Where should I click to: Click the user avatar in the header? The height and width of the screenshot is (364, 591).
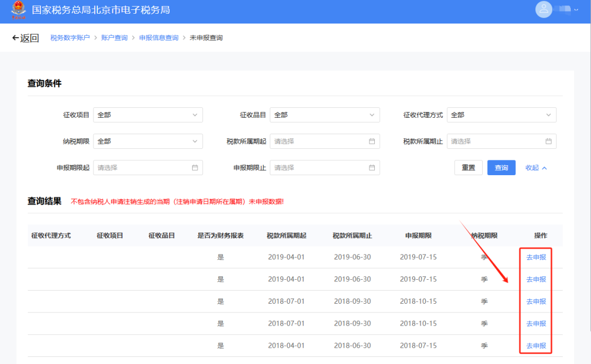pos(543,10)
